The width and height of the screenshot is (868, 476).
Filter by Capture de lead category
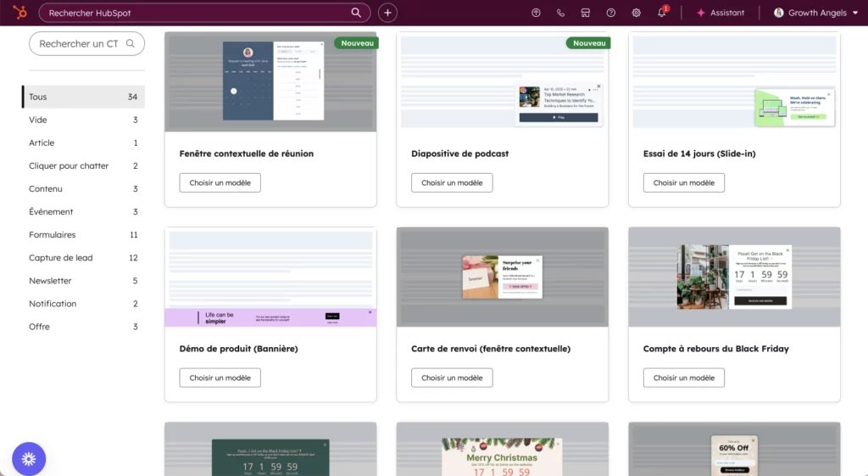click(x=61, y=258)
